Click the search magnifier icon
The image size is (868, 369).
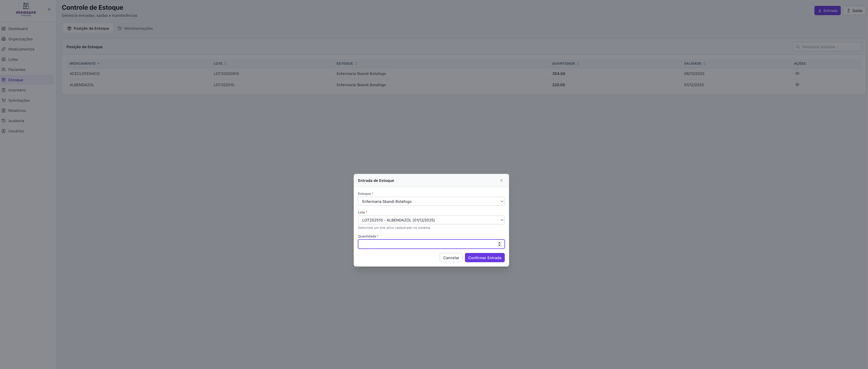pos(798,47)
